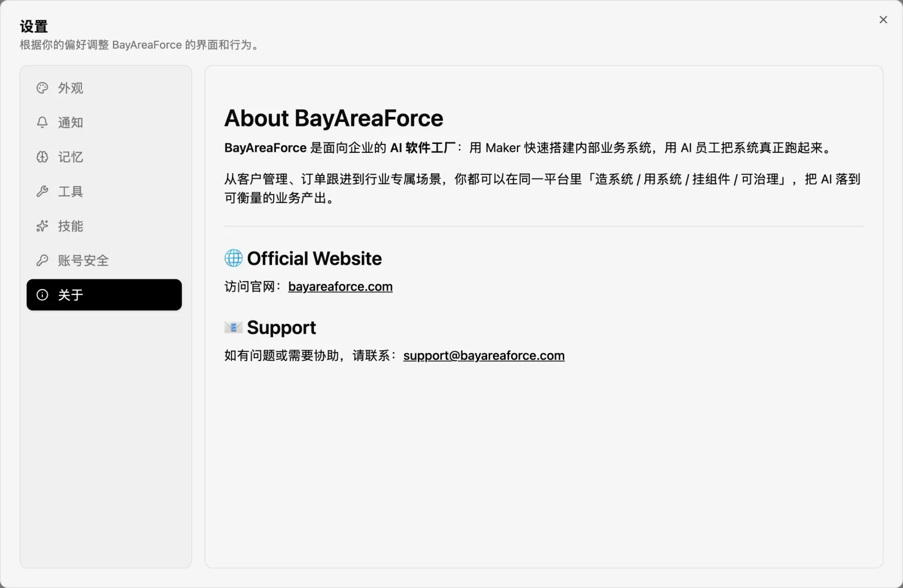Image resolution: width=903 pixels, height=588 pixels.
Task: Click the bell icon beside 通知
Action: (x=42, y=122)
